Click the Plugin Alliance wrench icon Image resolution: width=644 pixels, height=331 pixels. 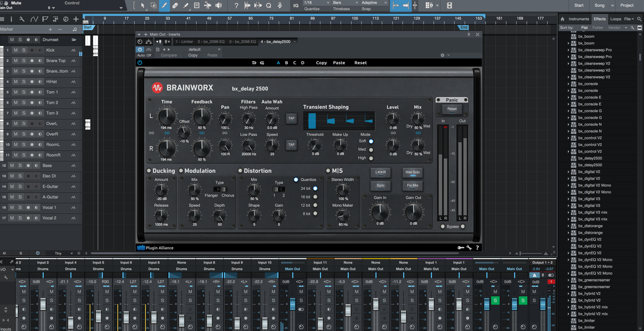(469, 248)
